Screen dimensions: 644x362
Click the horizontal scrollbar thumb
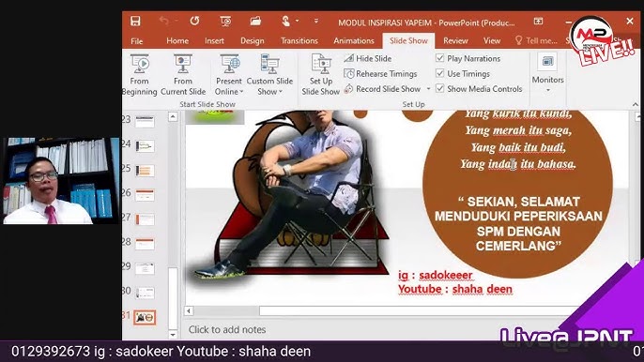419,310
